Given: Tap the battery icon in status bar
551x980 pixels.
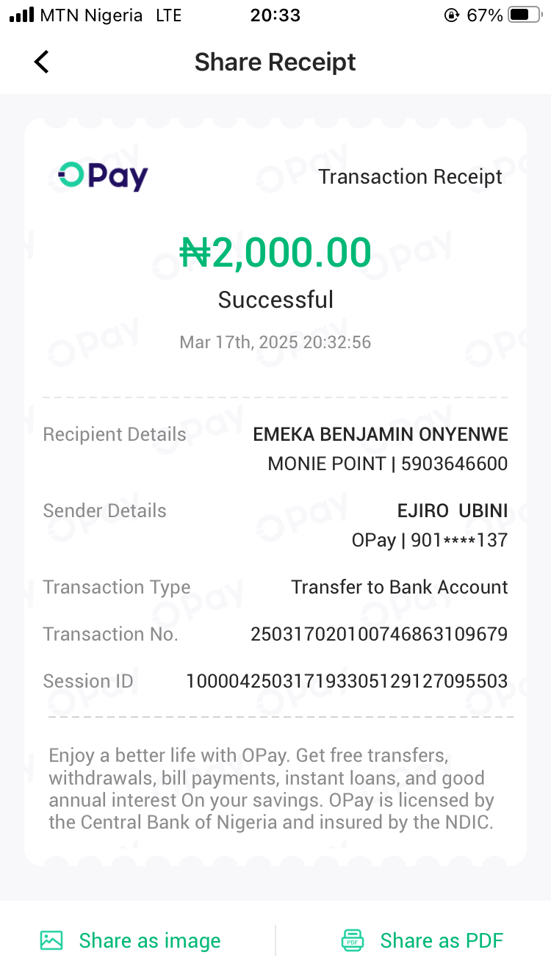Looking at the screenshot, I should tap(525, 15).
